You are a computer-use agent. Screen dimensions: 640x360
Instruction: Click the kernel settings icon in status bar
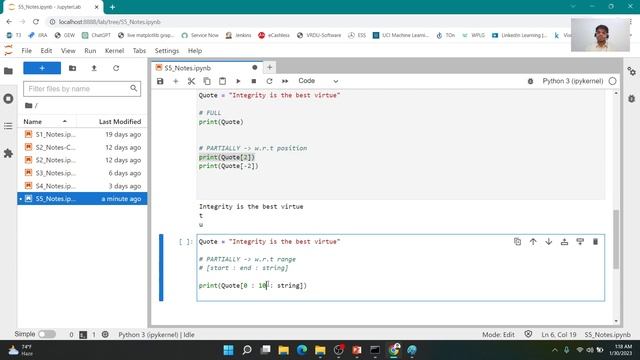point(105,334)
